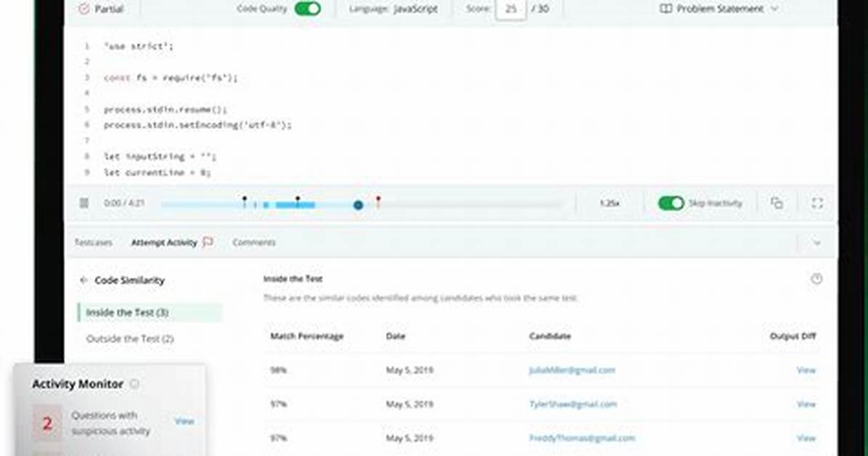Image resolution: width=868 pixels, height=456 pixels.
Task: View output diff for JuliaMiller
Action: click(x=806, y=370)
